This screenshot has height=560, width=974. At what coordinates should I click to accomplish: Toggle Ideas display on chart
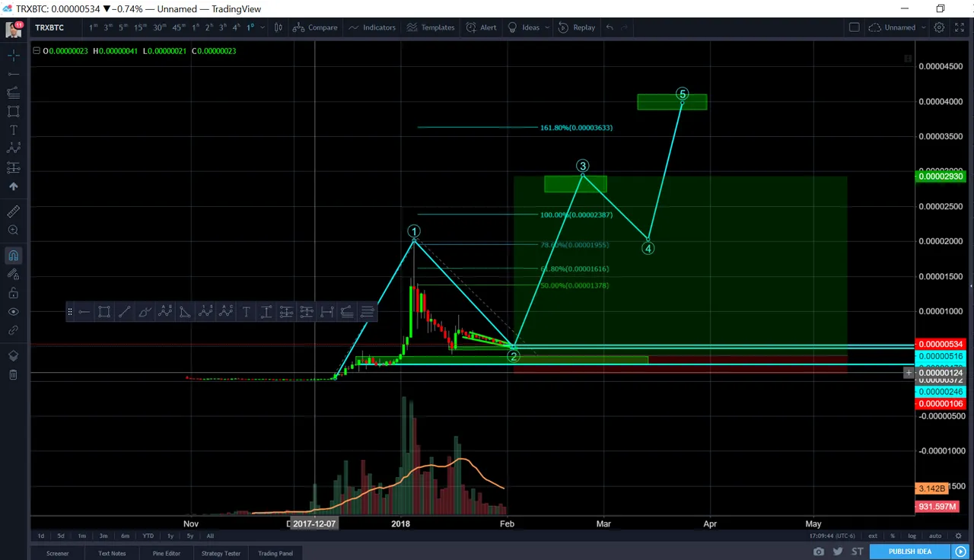524,27
